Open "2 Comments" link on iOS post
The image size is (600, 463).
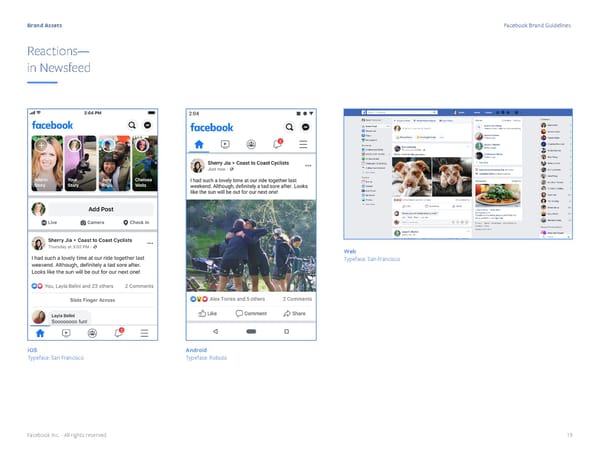(x=139, y=286)
